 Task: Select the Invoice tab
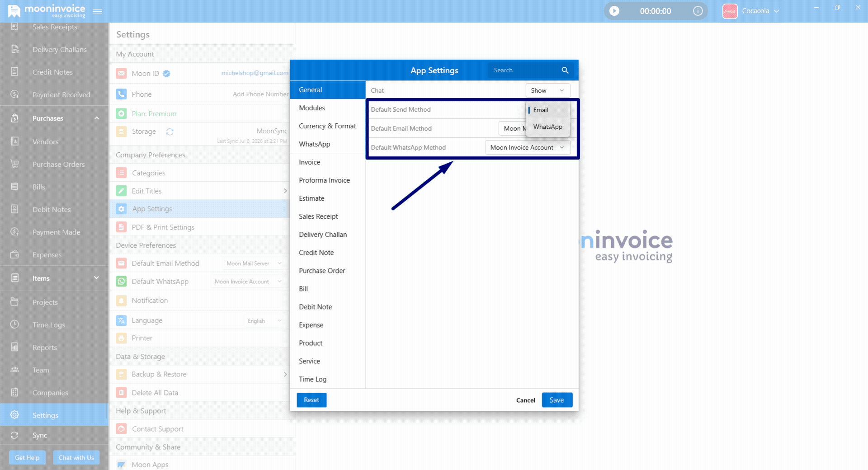click(327, 162)
